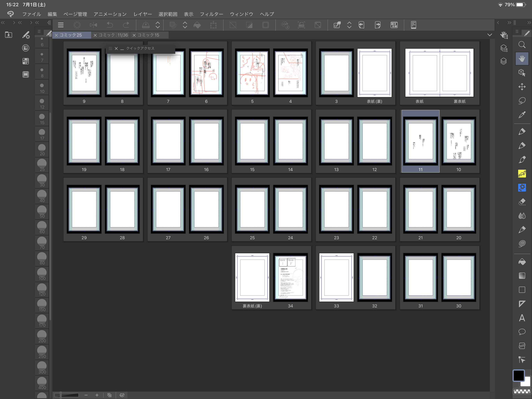Viewport: 532px width, 399px height.
Task: Click the Undo arrow in command bar
Action: pos(110,25)
